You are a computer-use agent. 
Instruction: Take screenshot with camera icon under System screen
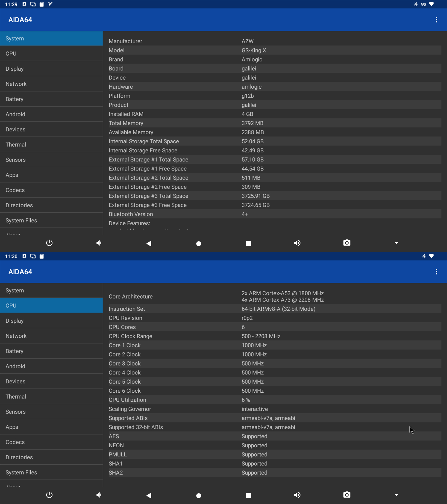tap(347, 243)
